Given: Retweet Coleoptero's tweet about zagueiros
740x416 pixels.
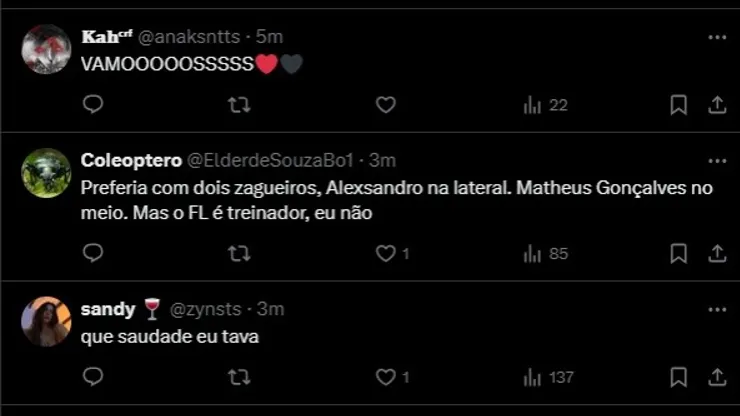Looking at the screenshot, I should [239, 254].
